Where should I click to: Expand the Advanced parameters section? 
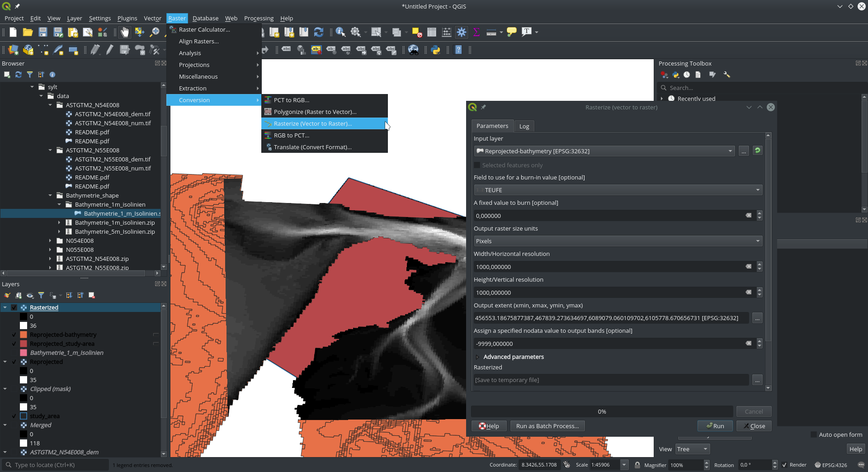[x=477, y=357]
